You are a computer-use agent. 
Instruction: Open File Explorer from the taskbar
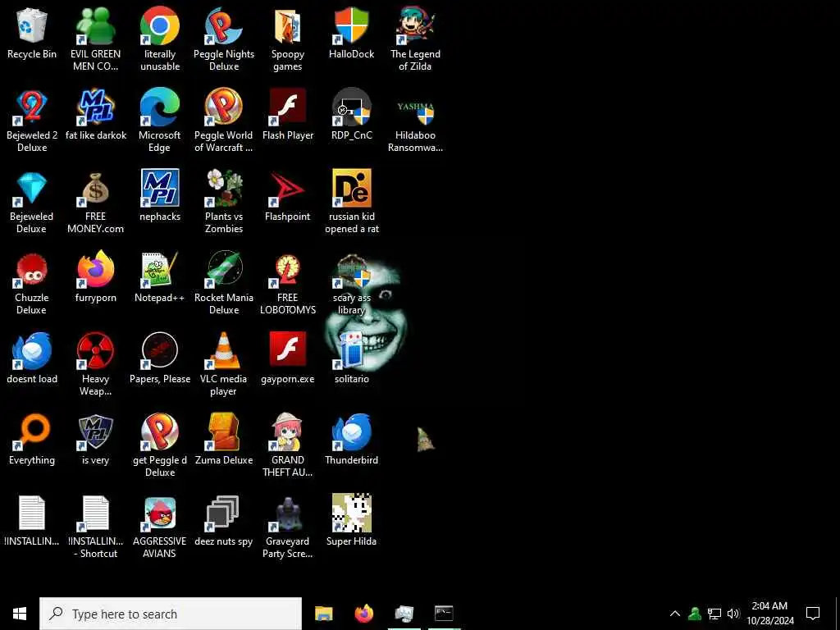tap(323, 614)
